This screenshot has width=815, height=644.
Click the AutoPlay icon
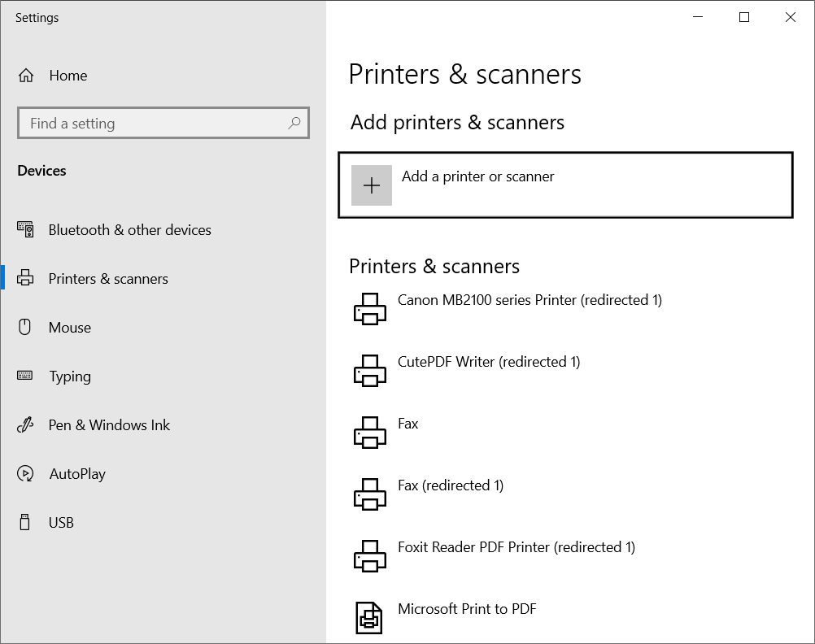[x=25, y=473]
